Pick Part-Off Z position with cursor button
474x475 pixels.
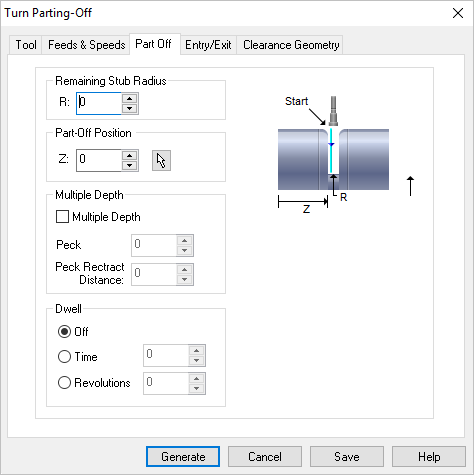tap(161, 161)
